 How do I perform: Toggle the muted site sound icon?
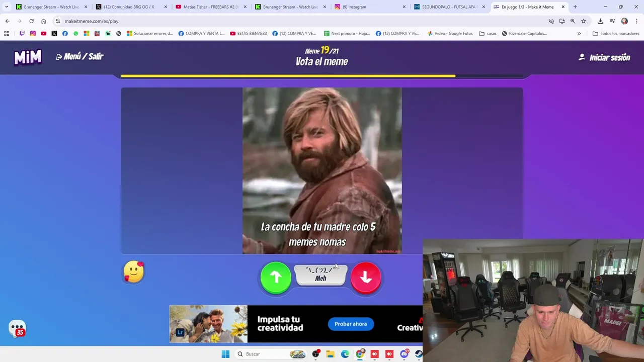coord(551,21)
